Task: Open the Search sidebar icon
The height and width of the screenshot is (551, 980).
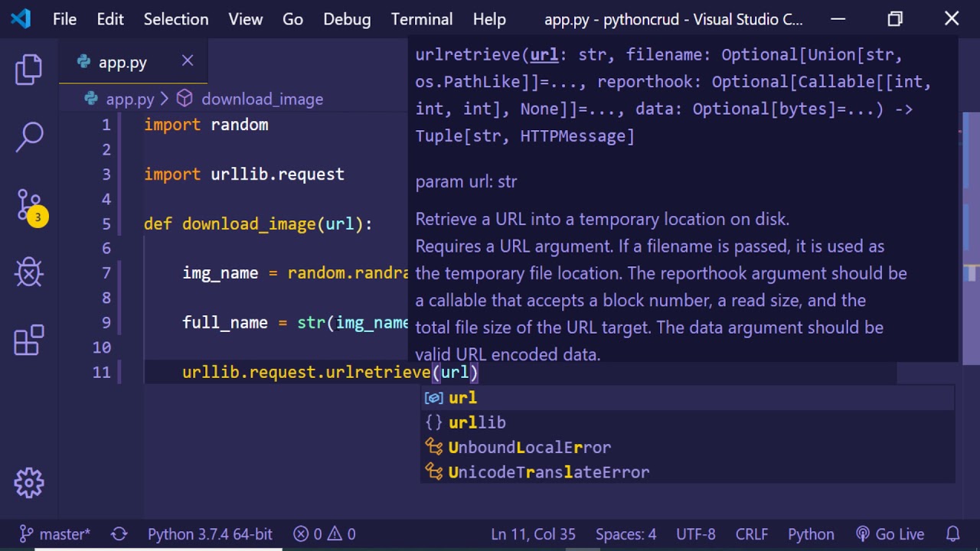Action: click(29, 137)
